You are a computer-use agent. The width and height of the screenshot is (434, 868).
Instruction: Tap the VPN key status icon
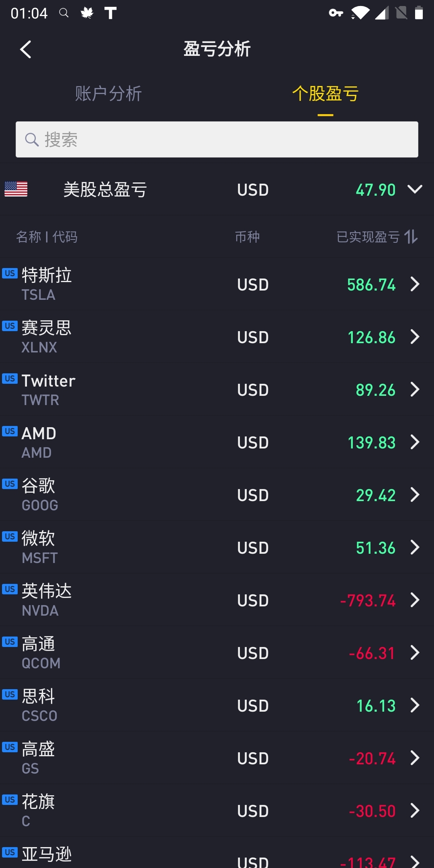pos(336,13)
